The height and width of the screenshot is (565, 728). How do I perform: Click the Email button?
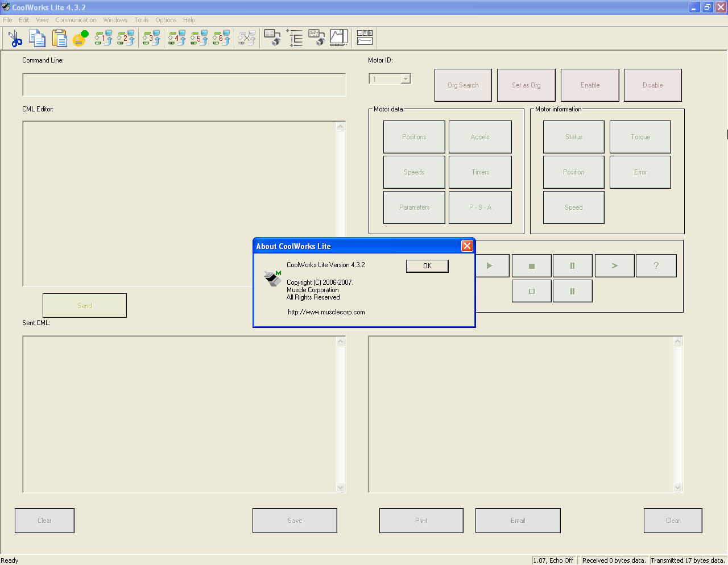pyautogui.click(x=518, y=521)
